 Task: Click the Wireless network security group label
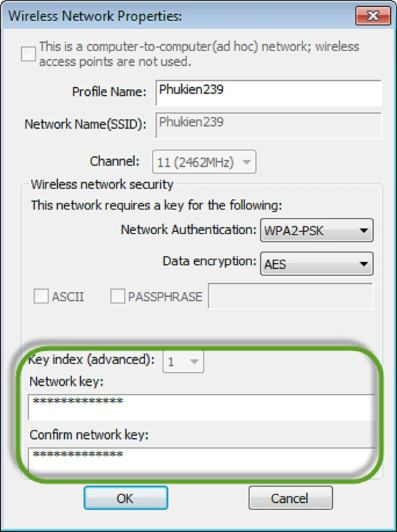coord(101,185)
